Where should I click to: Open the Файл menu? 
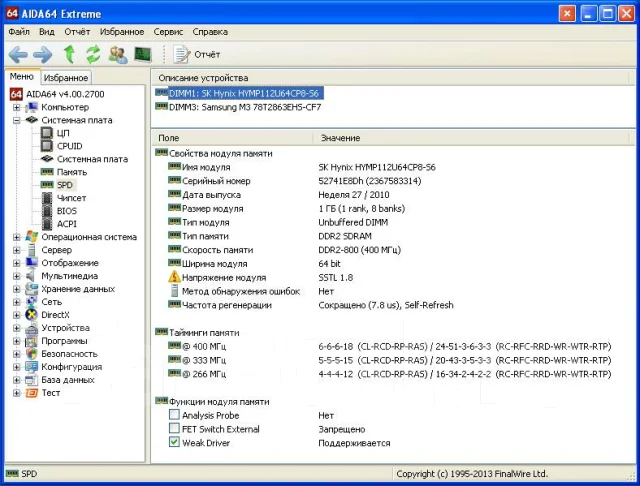19,32
